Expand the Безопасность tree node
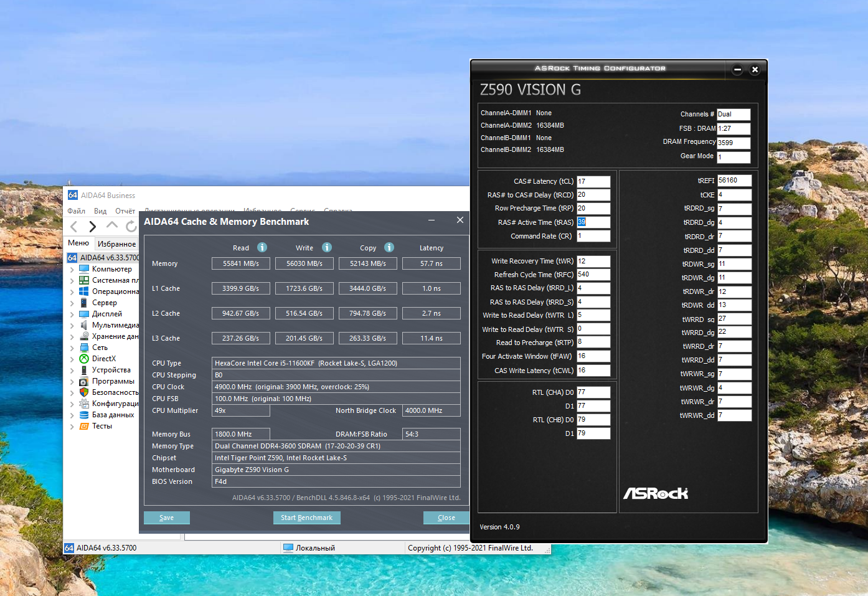This screenshot has width=868, height=596. (72, 393)
